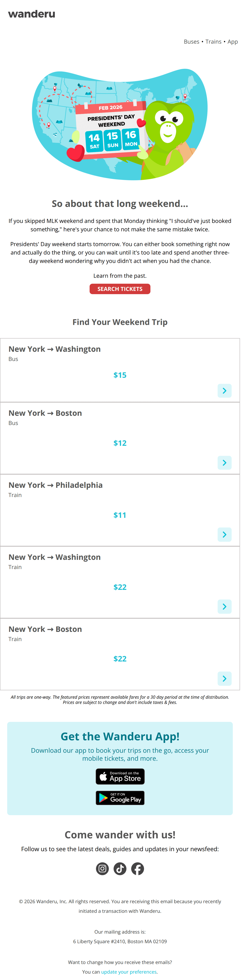Open the Trains navigation link
This screenshot has height=980, width=248.
pos(213,42)
